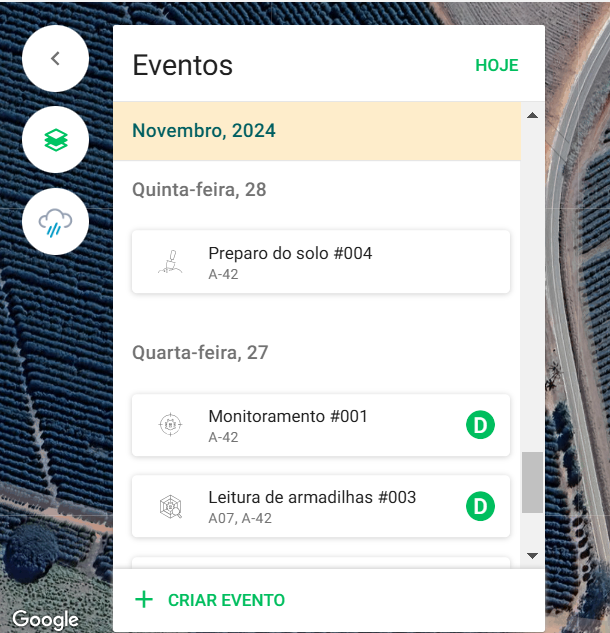Click the Google logo on the map
The image size is (610, 633).
(x=45, y=620)
